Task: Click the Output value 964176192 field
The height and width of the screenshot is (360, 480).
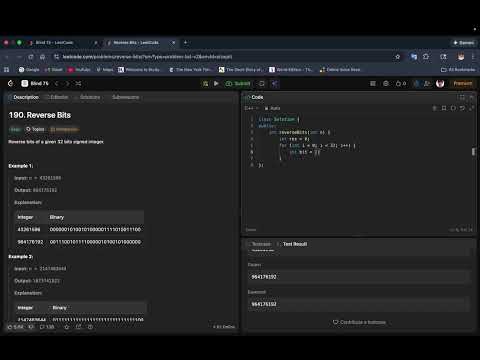Action: 359,277
